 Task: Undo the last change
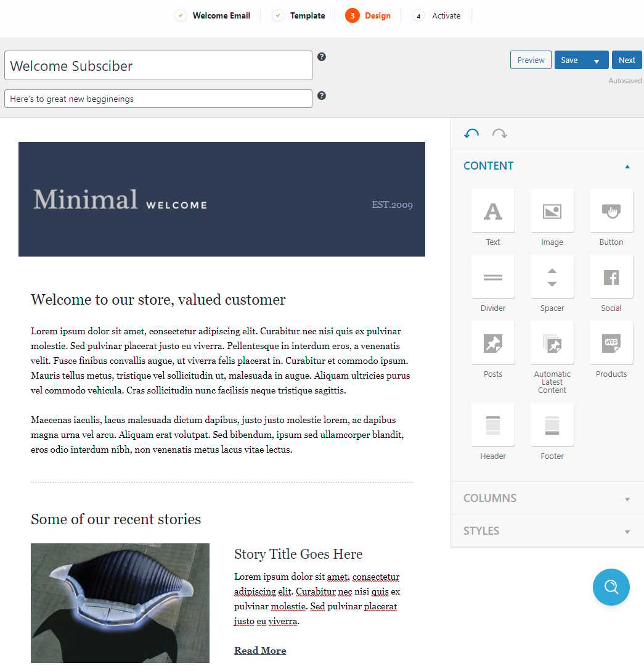click(x=471, y=133)
